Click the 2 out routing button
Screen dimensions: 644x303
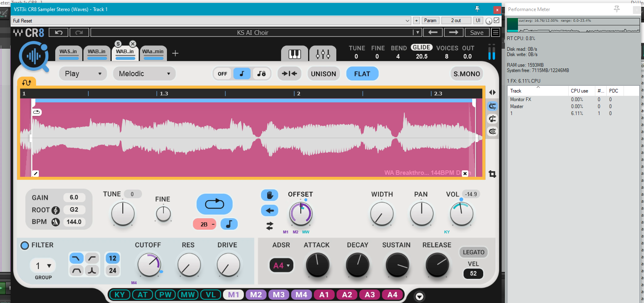point(456,20)
